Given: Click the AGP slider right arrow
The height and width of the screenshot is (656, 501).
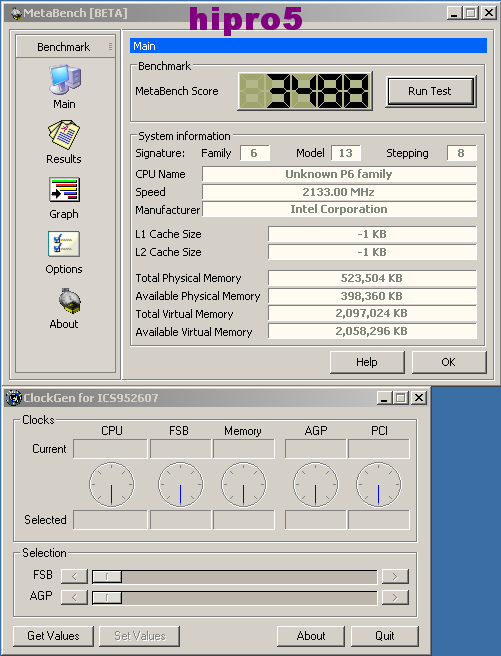Looking at the screenshot, I should [395, 597].
